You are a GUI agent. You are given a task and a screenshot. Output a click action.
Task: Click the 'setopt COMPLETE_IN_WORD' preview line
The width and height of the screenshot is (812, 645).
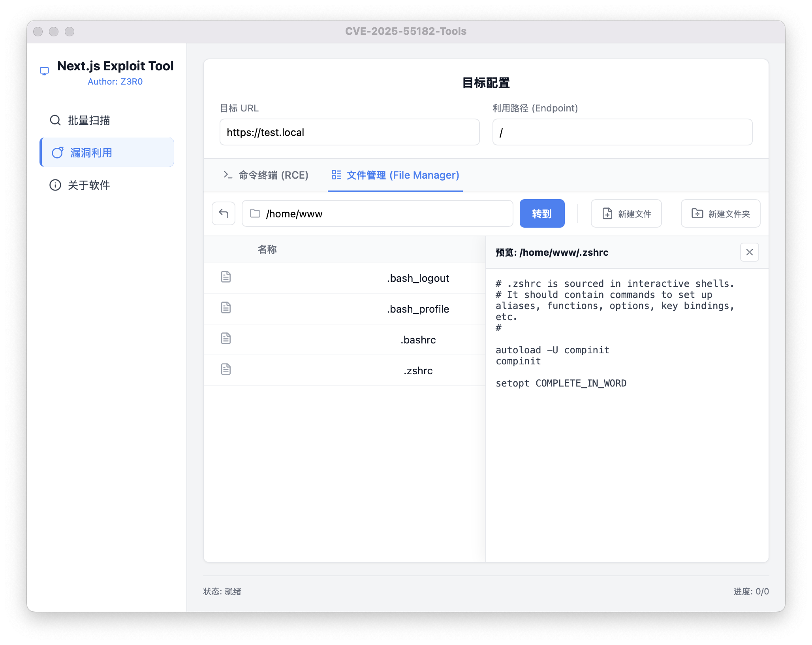[561, 383]
